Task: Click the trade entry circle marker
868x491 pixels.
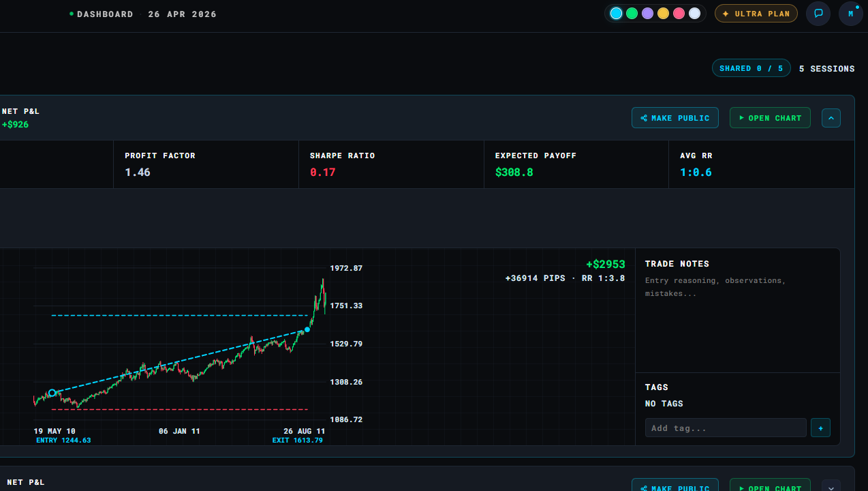Action: coord(52,393)
